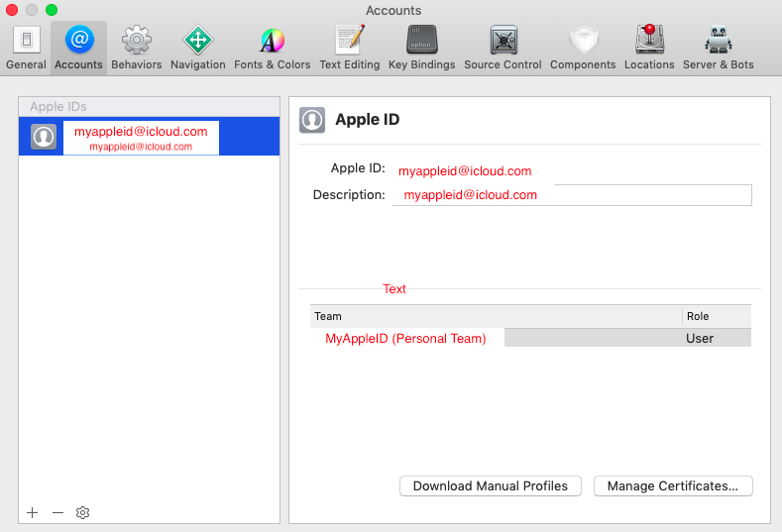This screenshot has width=782, height=532.
Task: Open Components preferences icon
Action: pyautogui.click(x=583, y=40)
